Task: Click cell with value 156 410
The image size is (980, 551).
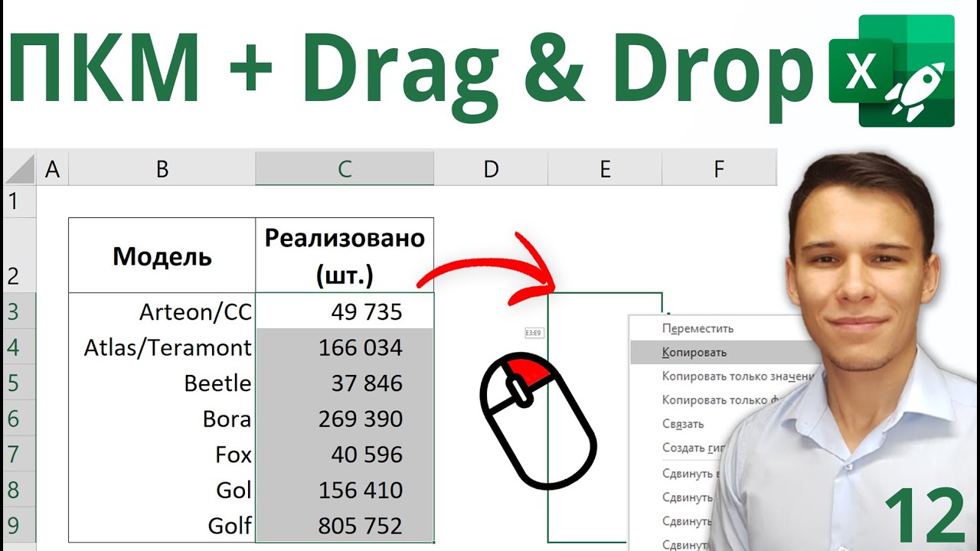Action: pos(345,490)
